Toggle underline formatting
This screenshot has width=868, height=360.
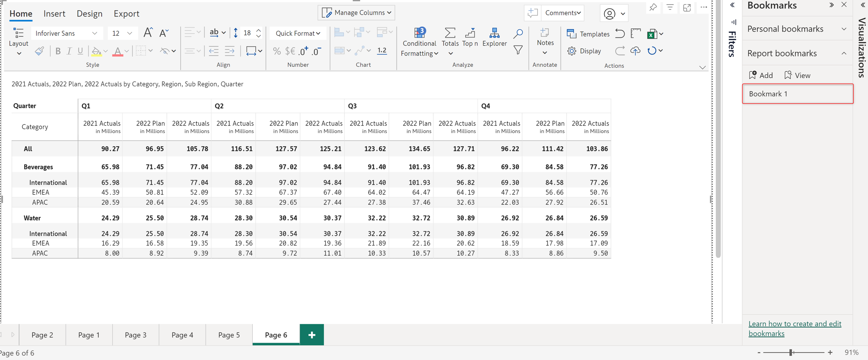(80, 51)
